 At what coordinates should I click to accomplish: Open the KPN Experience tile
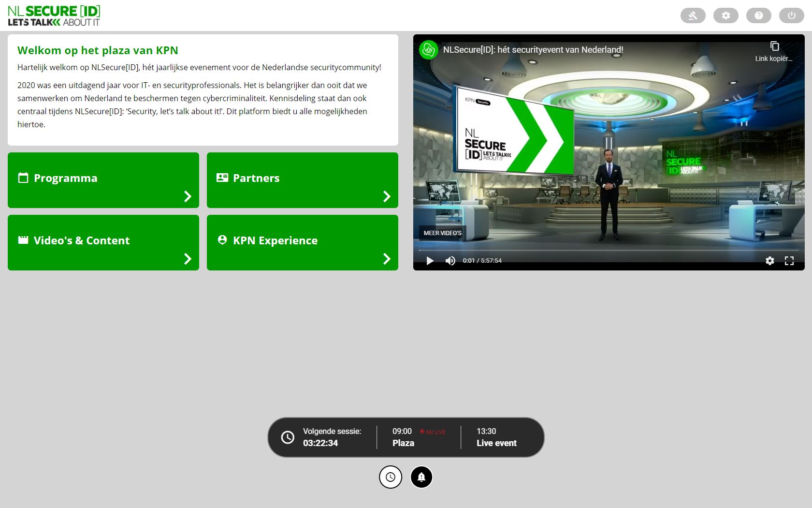pos(303,242)
